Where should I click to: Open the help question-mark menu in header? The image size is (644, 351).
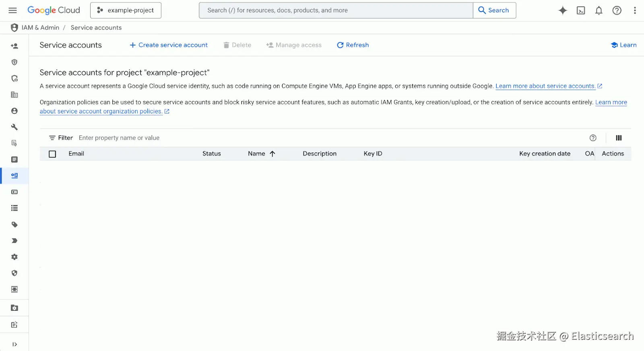617,10
